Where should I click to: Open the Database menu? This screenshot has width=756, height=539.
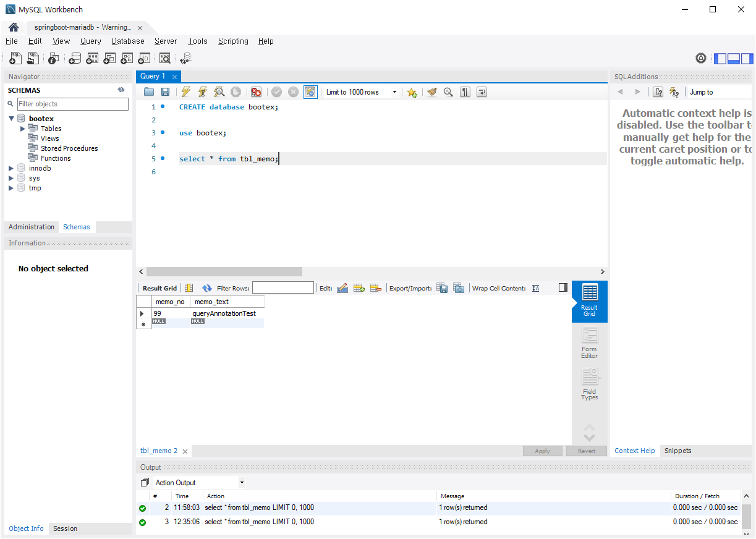(128, 41)
